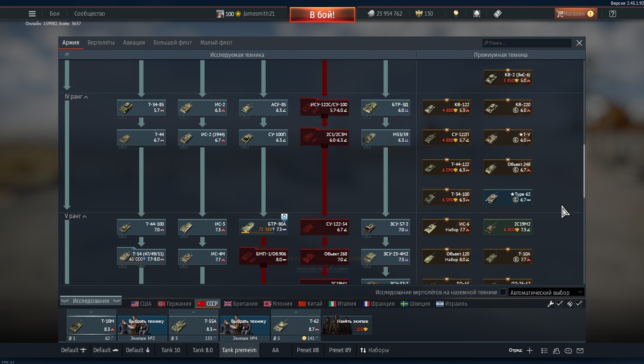Select the АСУ-85 vehicle icon
644x364 pixels.
point(247,108)
